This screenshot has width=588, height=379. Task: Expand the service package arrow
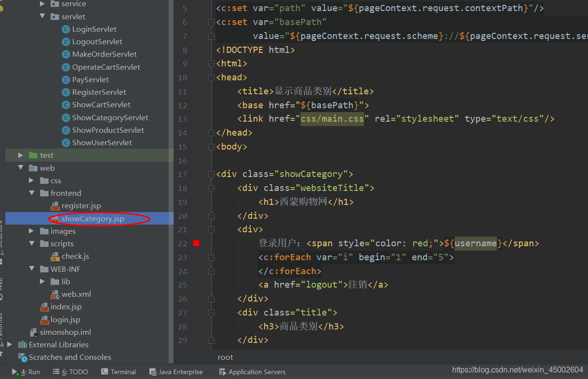[42, 4]
